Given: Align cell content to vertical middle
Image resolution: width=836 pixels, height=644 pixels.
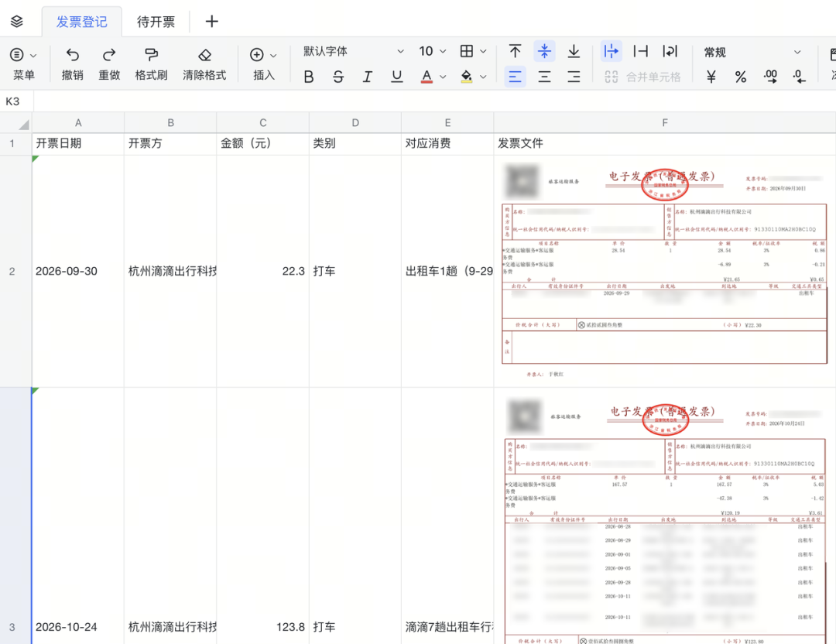Looking at the screenshot, I should (x=544, y=52).
